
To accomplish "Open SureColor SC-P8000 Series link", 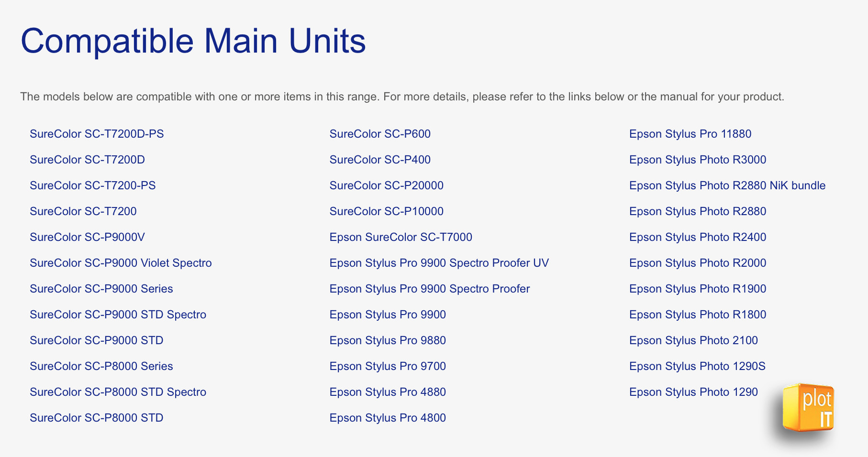I will click(x=101, y=366).
